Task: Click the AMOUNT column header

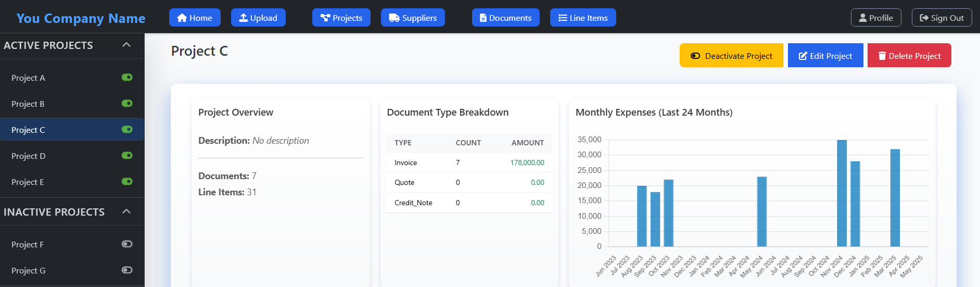Action: tap(528, 143)
